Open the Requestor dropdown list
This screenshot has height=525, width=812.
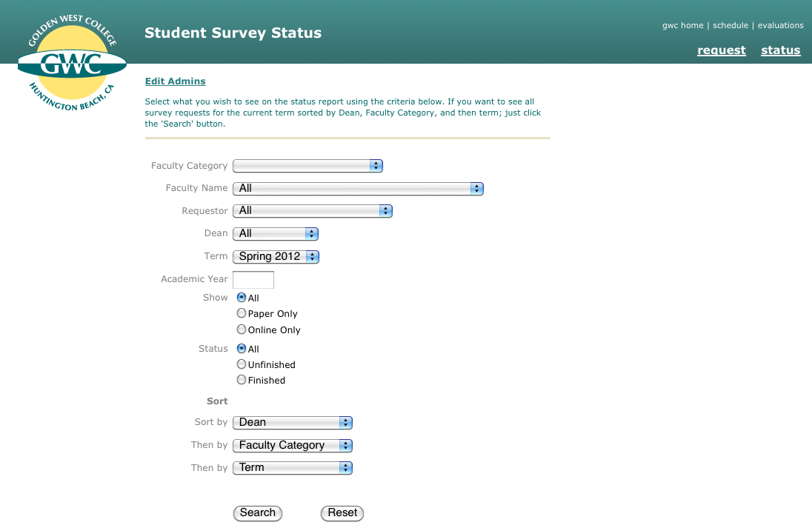312,211
